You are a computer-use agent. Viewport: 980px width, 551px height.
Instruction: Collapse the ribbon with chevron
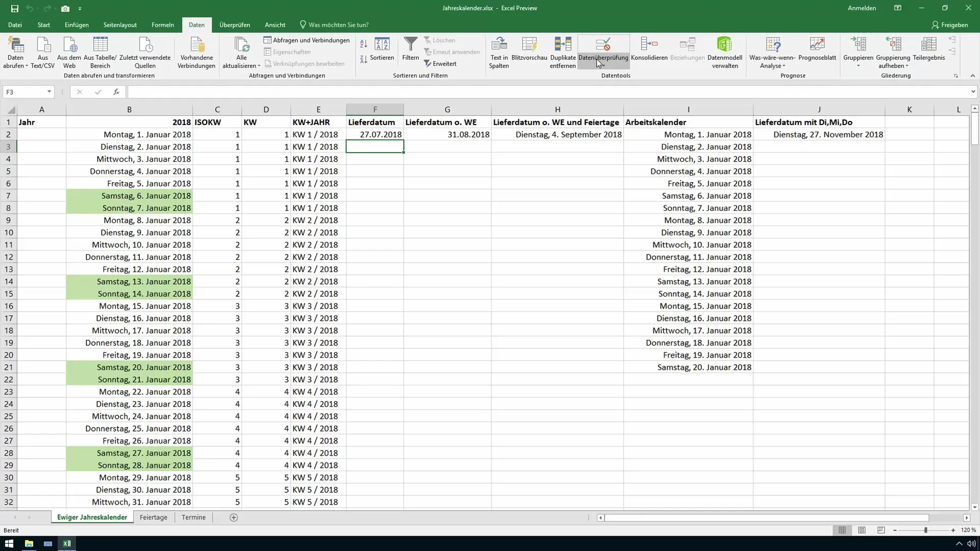pyautogui.click(x=972, y=76)
